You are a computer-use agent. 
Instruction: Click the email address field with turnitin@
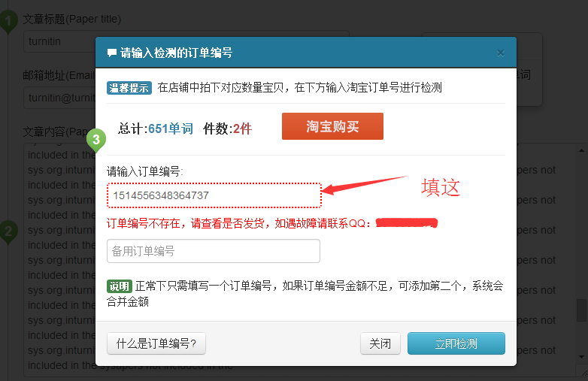click(60, 98)
